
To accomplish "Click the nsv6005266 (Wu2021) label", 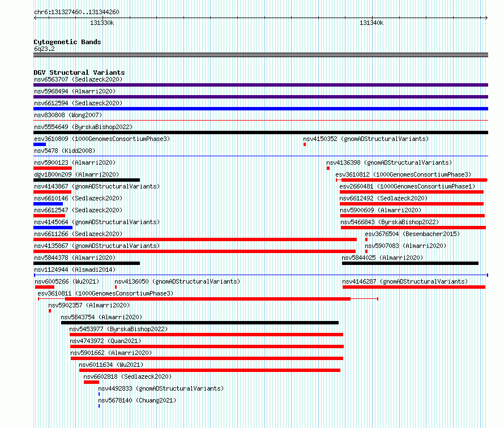I will (x=67, y=281).
